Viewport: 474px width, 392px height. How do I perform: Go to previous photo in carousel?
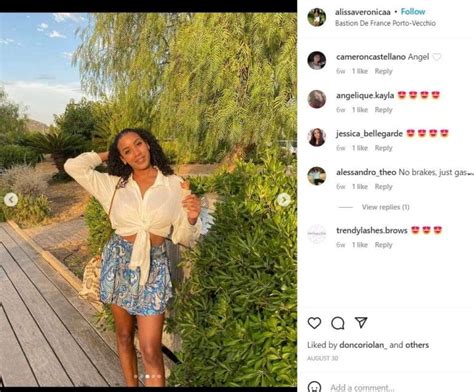(x=11, y=200)
